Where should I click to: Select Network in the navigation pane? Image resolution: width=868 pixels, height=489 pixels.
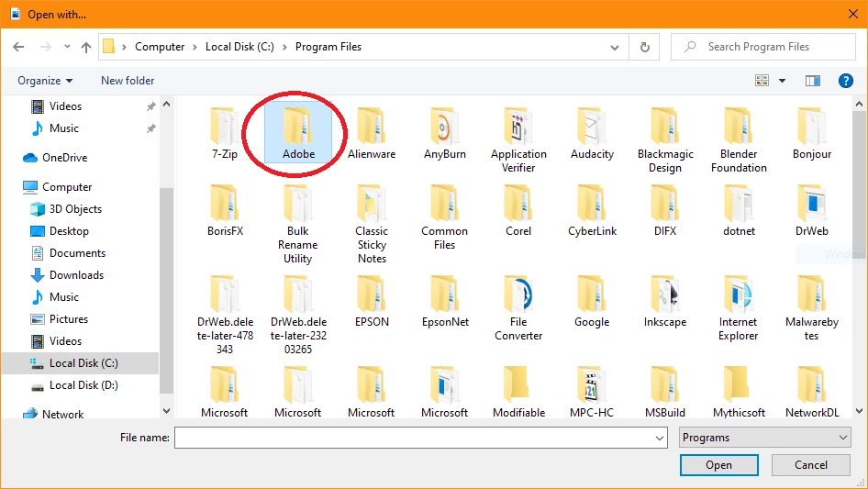click(x=54, y=414)
